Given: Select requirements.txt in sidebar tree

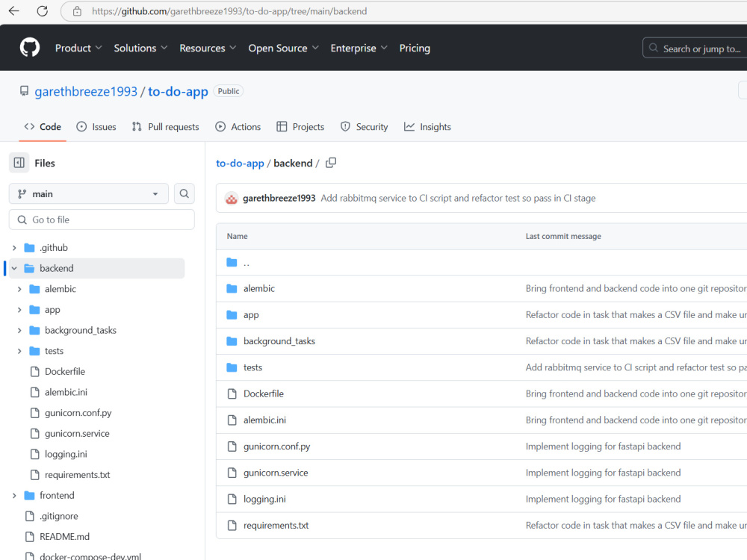Looking at the screenshot, I should coord(77,475).
